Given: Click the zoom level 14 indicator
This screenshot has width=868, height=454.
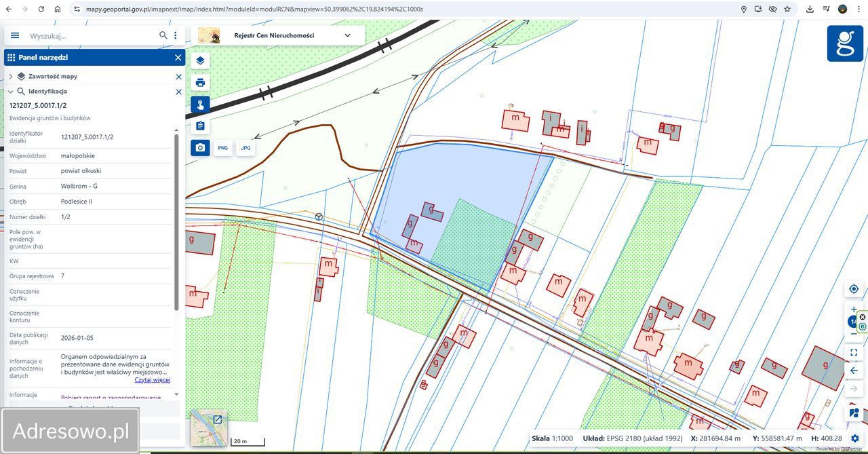Looking at the screenshot, I should [x=852, y=322].
